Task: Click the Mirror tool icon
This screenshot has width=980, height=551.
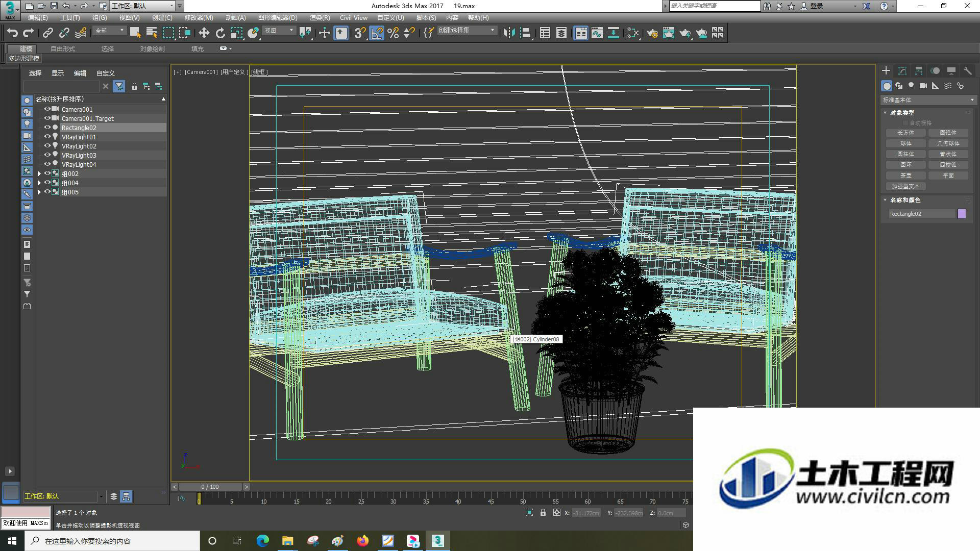Action: click(509, 33)
